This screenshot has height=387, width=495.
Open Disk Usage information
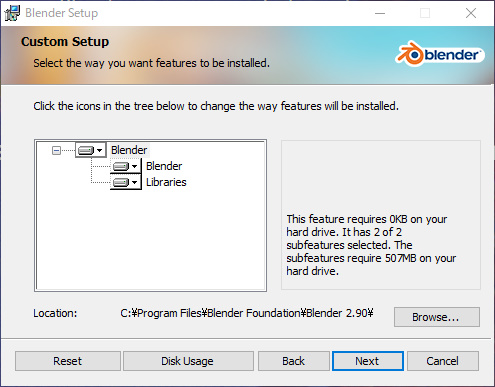coord(188,361)
